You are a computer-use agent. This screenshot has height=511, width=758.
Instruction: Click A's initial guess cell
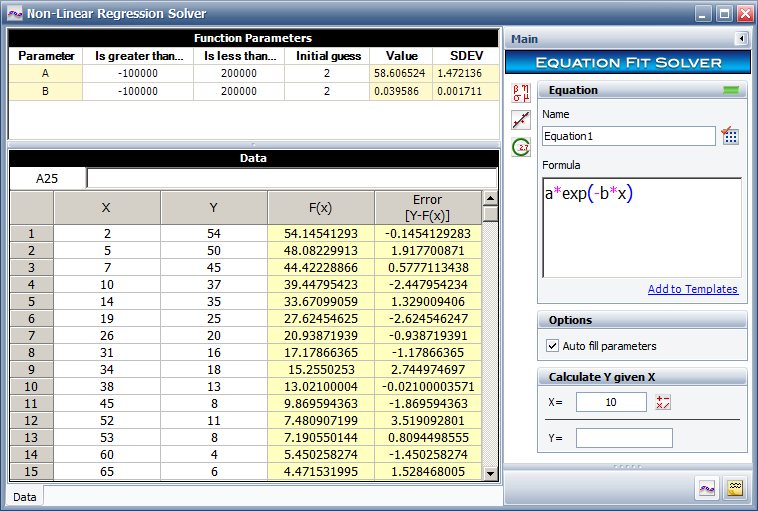(x=327, y=73)
